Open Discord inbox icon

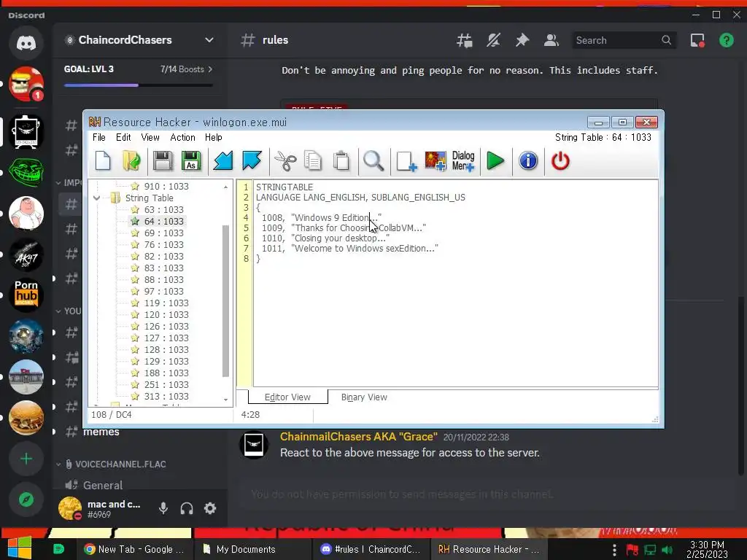point(697,41)
